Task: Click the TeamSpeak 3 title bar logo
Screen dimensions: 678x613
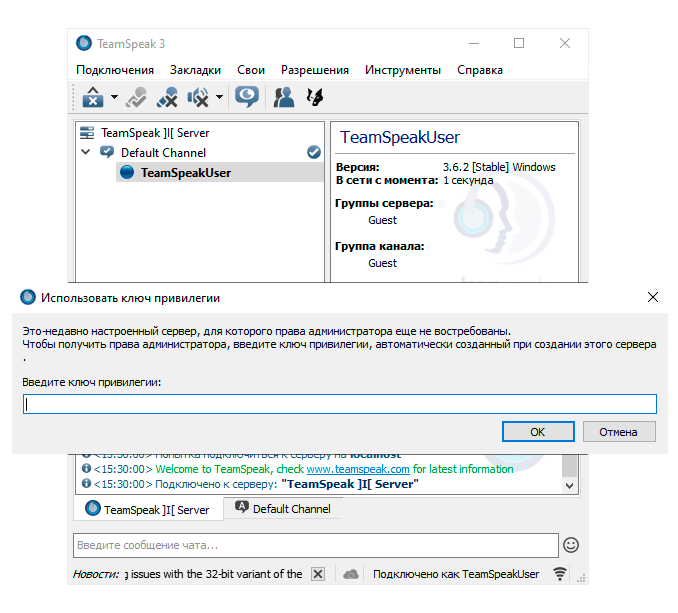Action: click(x=84, y=43)
